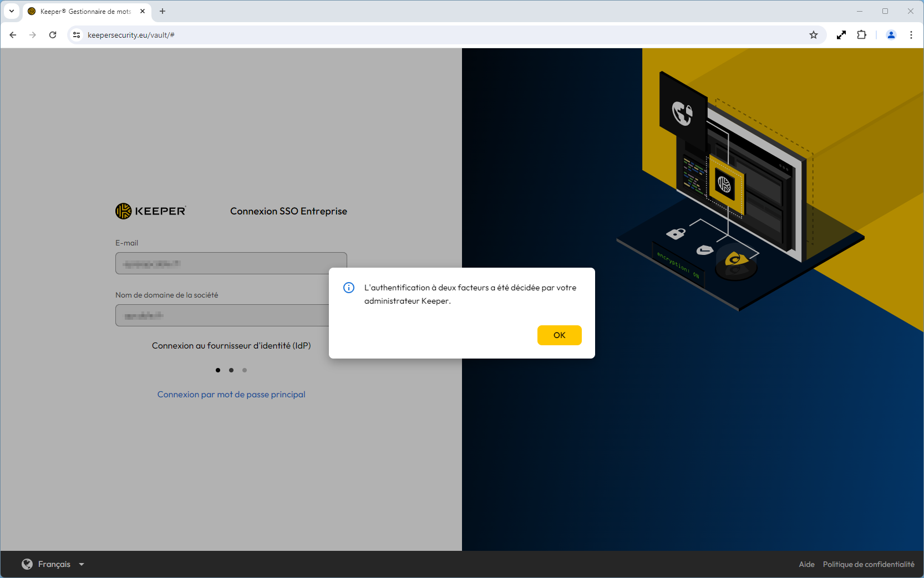
Task: Click the site information icon in address bar
Action: (x=77, y=35)
